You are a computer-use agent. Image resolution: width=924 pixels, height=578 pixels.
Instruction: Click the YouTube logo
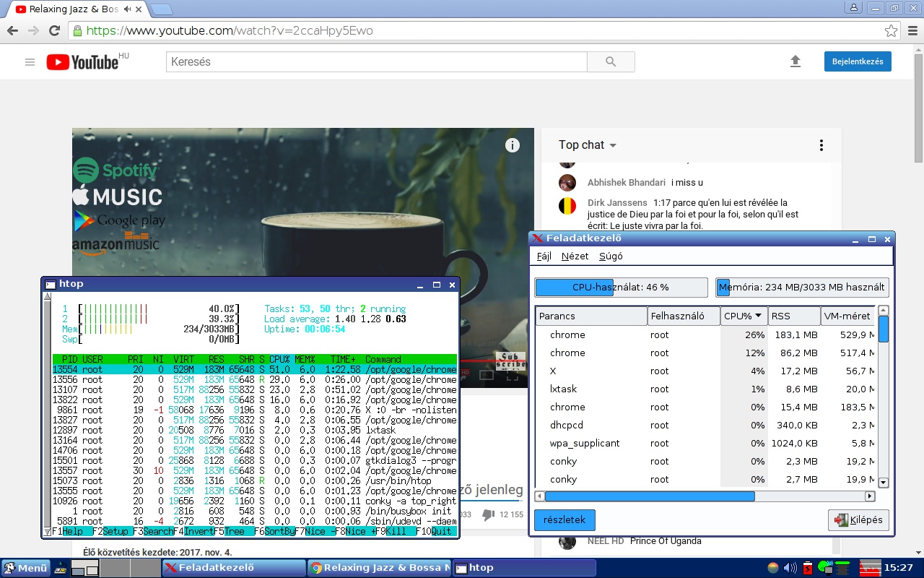click(83, 62)
